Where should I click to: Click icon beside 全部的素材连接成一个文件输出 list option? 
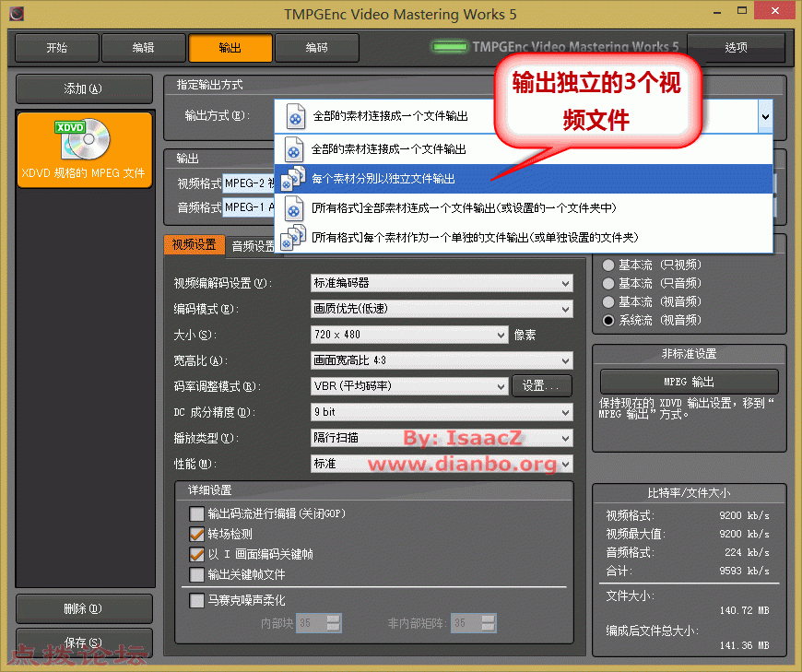point(293,148)
